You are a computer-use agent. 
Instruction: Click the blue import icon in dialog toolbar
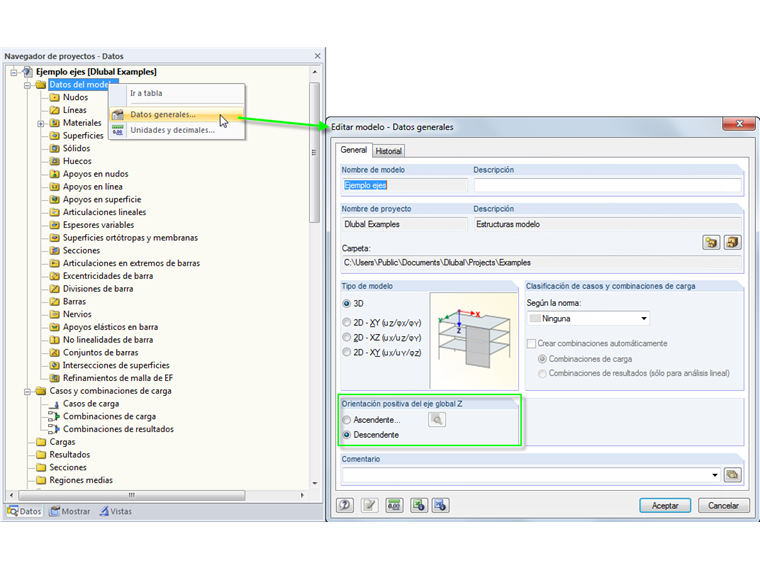tap(441, 505)
